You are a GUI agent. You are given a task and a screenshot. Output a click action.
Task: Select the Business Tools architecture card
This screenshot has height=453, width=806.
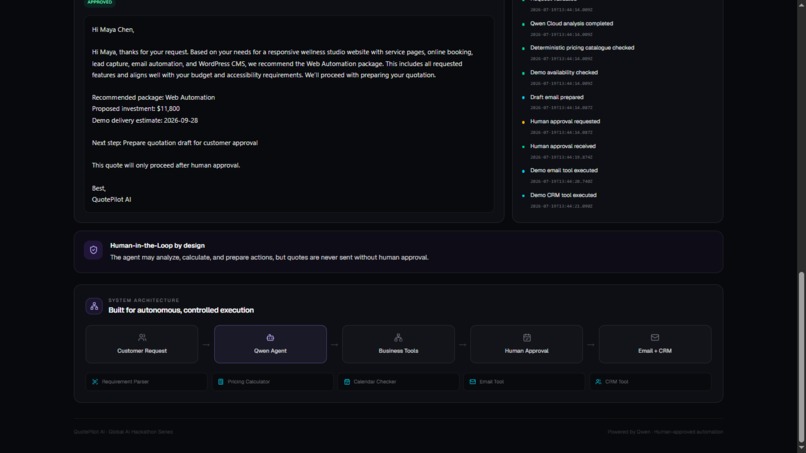pos(398,344)
